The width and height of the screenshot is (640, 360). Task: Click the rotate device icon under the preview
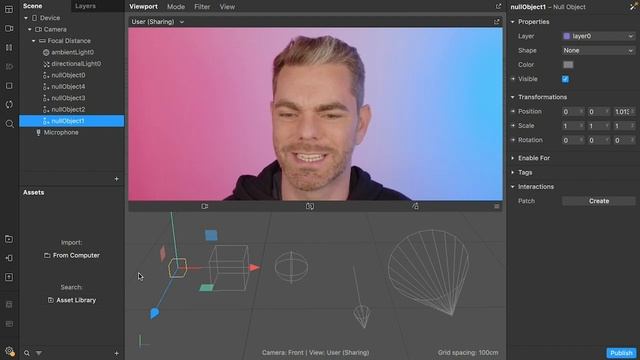pos(415,206)
